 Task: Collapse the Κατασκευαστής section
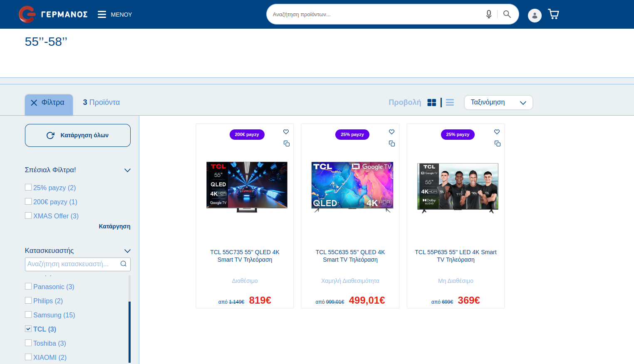coord(127,251)
